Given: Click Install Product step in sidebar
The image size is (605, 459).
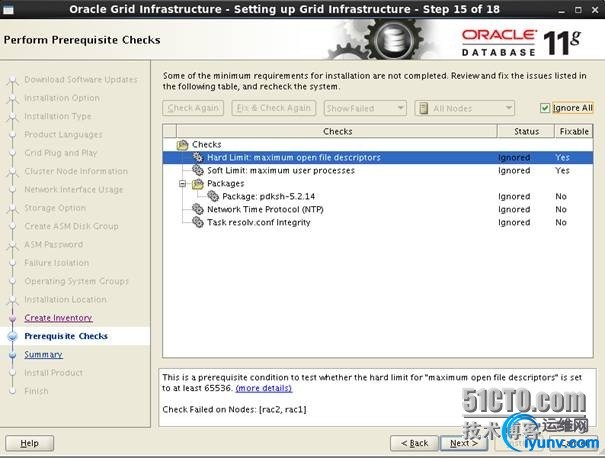Looking at the screenshot, I should coord(53,373).
